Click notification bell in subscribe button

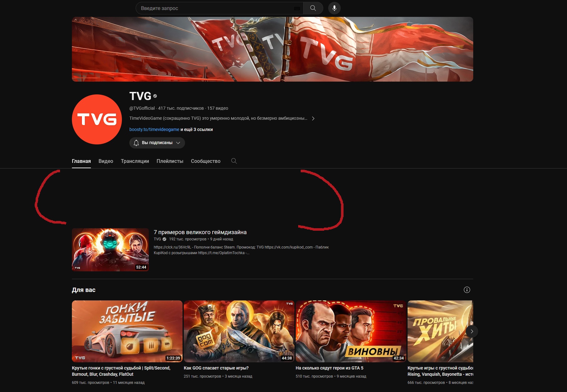click(136, 143)
